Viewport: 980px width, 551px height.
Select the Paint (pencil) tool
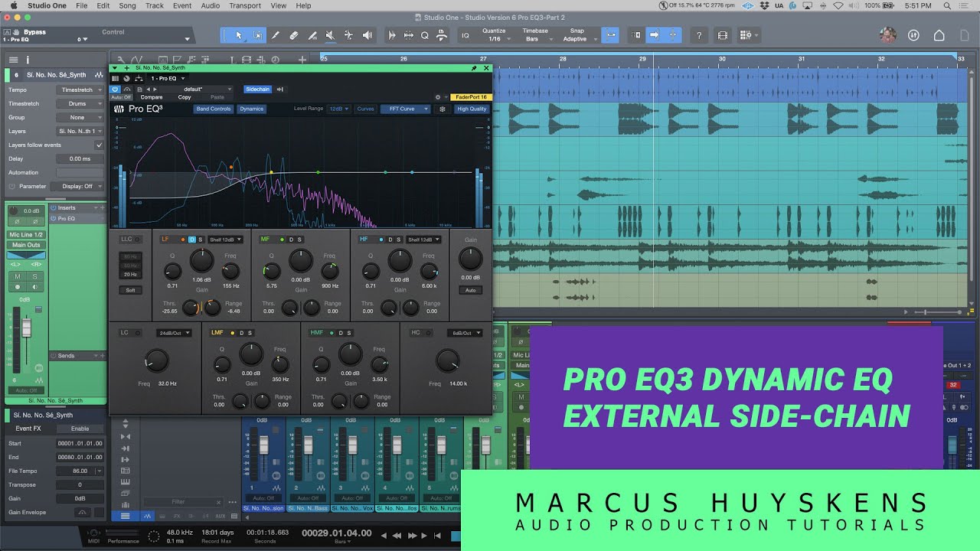pyautogui.click(x=276, y=35)
